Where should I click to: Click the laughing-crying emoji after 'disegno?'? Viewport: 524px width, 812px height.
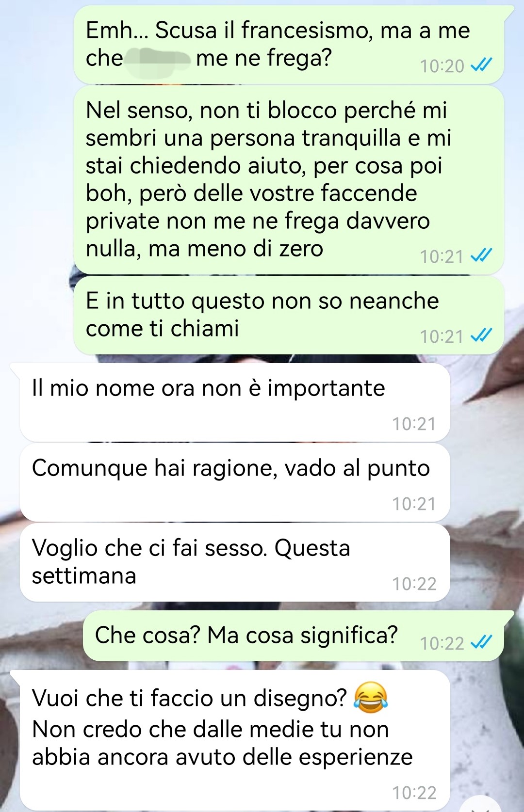(371, 697)
